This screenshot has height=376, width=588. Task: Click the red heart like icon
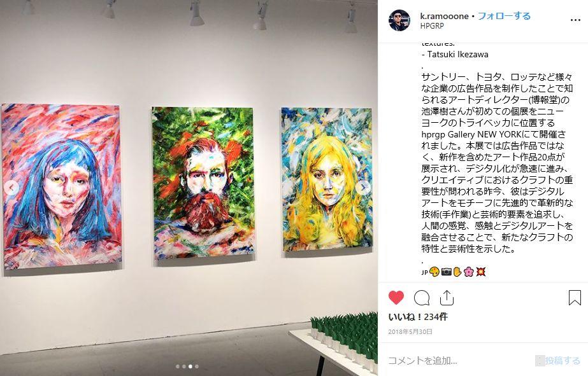pyautogui.click(x=396, y=298)
